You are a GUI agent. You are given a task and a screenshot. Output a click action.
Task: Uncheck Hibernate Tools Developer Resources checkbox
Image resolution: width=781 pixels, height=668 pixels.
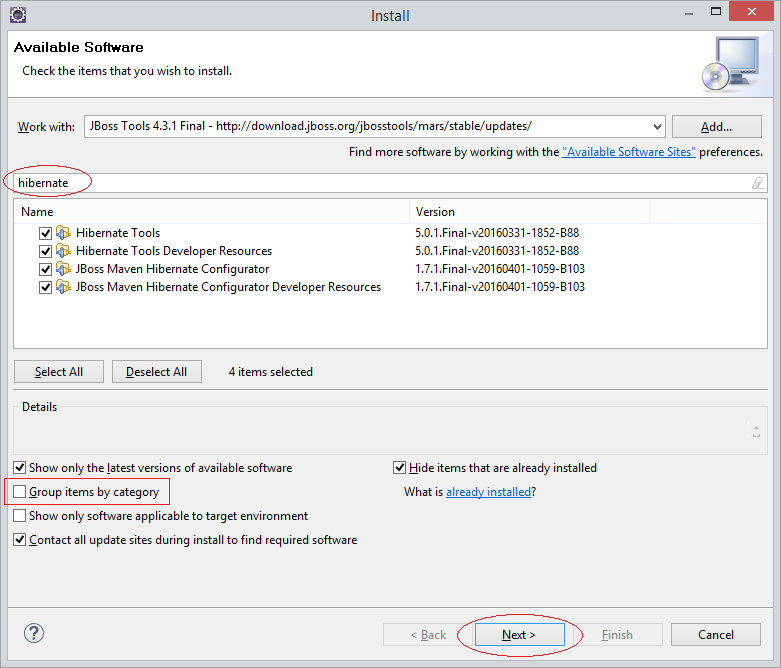45,251
